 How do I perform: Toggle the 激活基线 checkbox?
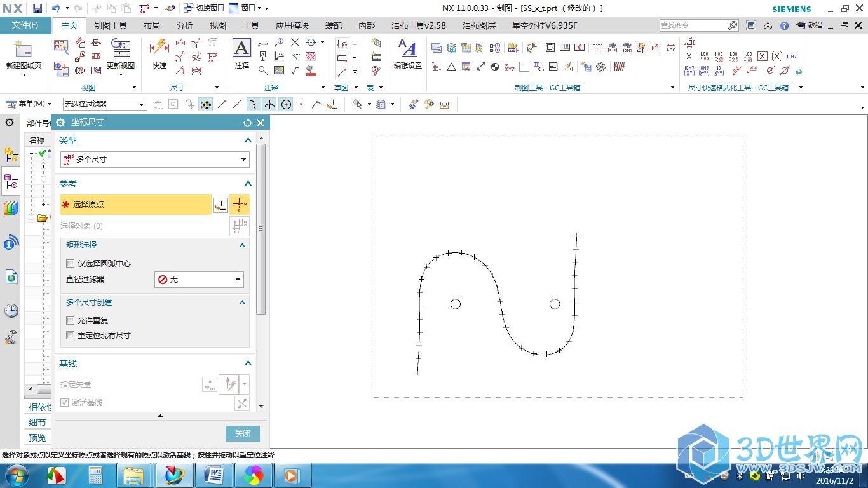point(64,403)
